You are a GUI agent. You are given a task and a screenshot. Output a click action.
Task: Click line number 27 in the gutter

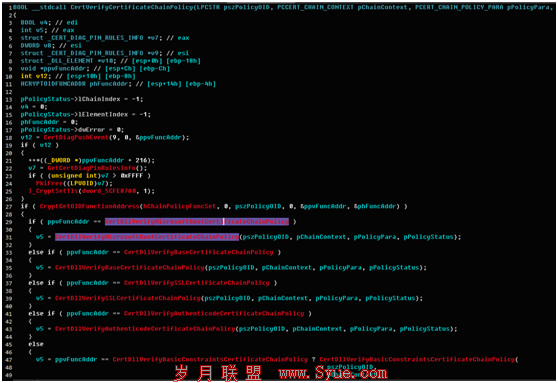pyautogui.click(x=9, y=207)
